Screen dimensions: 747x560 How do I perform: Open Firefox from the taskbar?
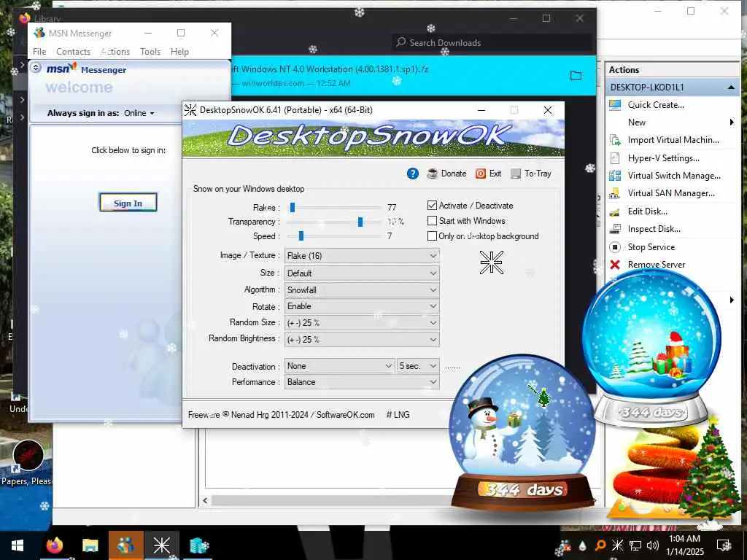pyautogui.click(x=55, y=545)
